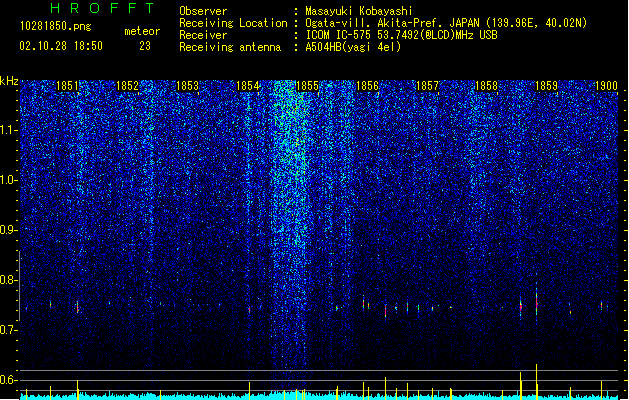Click the 1.0 kHz axis label

pyautogui.click(x=9, y=180)
